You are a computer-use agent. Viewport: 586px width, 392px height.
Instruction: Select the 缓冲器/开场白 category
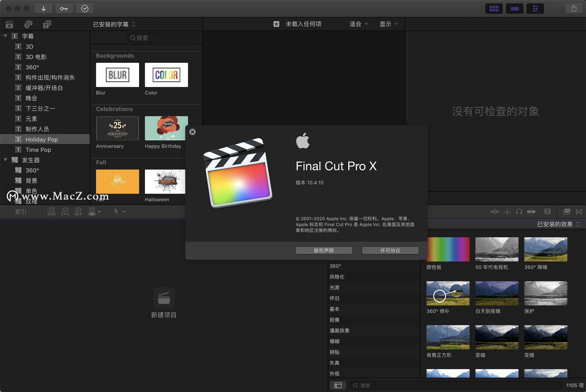[45, 88]
